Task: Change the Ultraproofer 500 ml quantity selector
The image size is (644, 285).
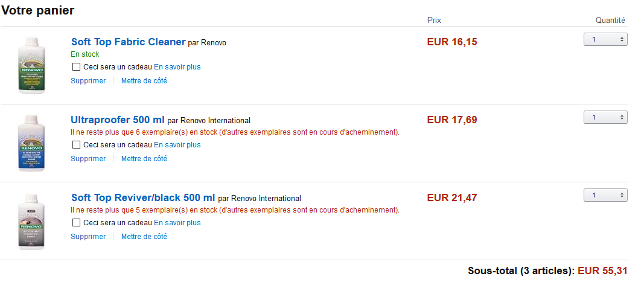Action: (605, 118)
